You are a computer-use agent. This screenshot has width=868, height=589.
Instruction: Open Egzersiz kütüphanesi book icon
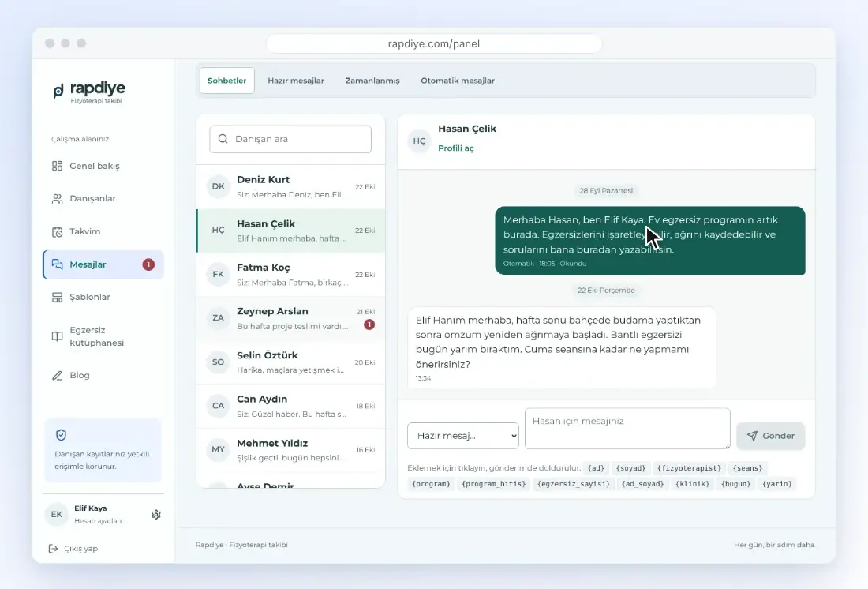coord(57,336)
